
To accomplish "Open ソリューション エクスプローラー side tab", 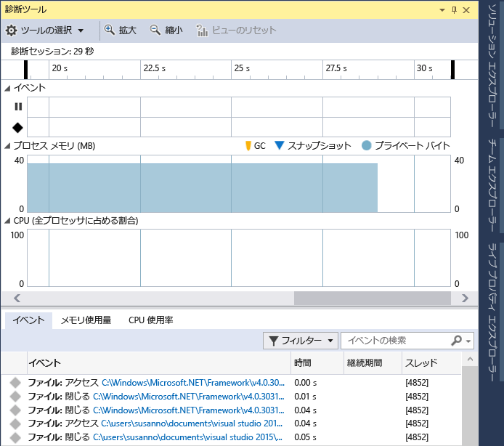I will [x=492, y=66].
